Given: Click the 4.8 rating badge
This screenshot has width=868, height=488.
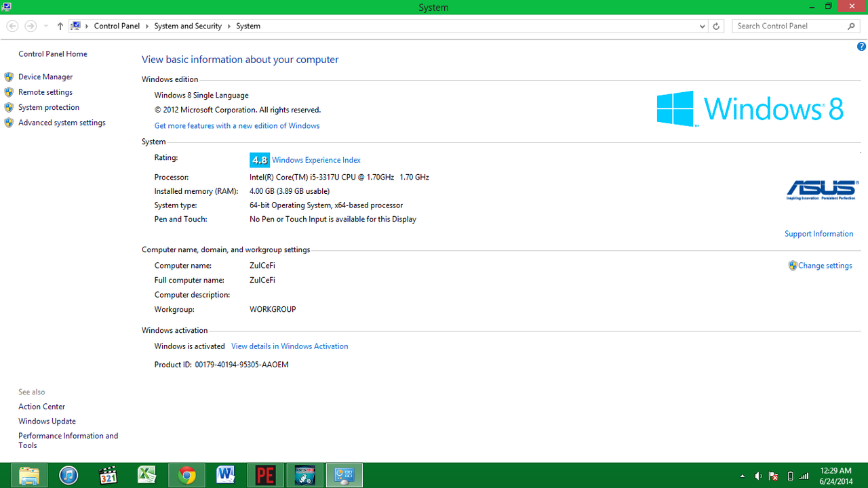Looking at the screenshot, I should coord(260,160).
